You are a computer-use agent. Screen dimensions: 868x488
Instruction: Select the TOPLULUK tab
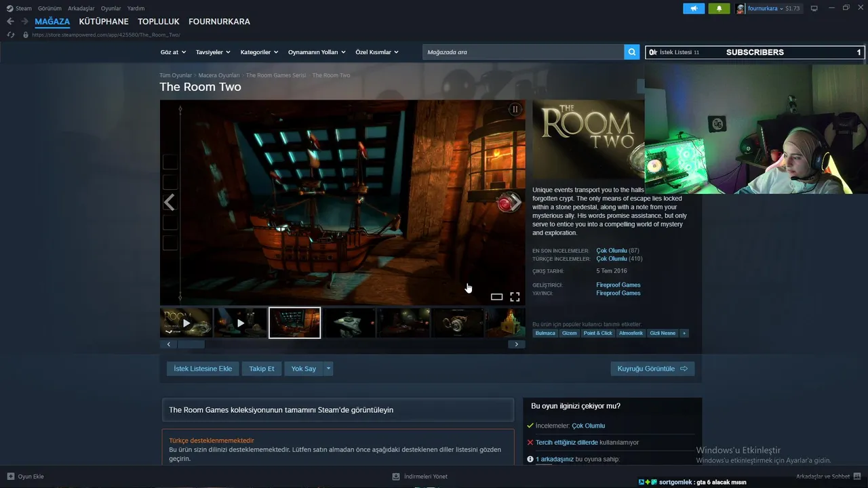pyautogui.click(x=159, y=22)
